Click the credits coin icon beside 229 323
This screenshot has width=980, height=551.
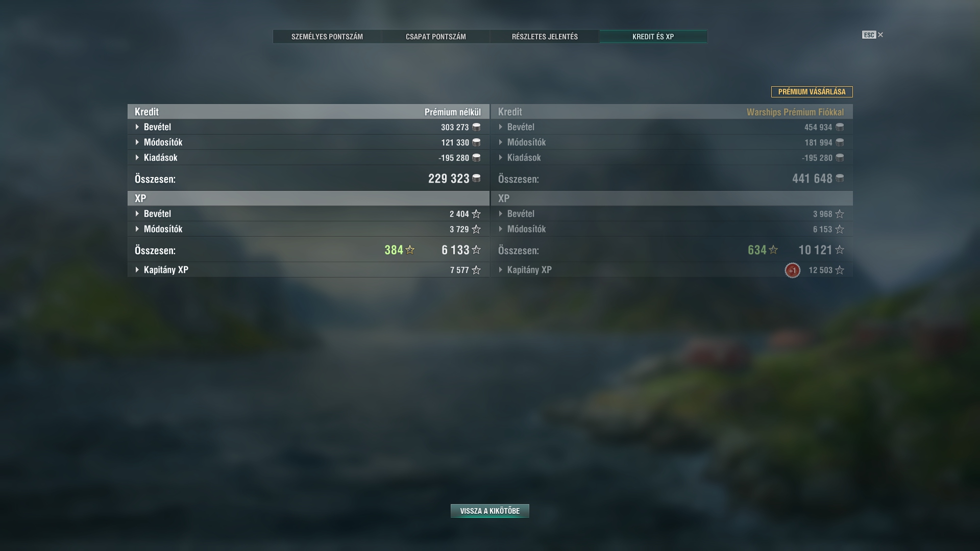tap(476, 178)
